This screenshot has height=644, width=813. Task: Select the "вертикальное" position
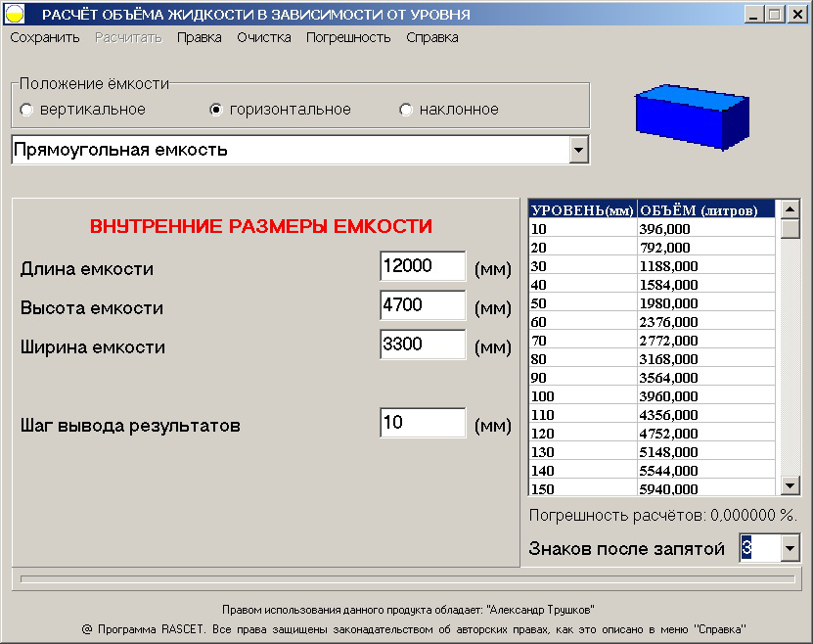pyautogui.click(x=25, y=110)
